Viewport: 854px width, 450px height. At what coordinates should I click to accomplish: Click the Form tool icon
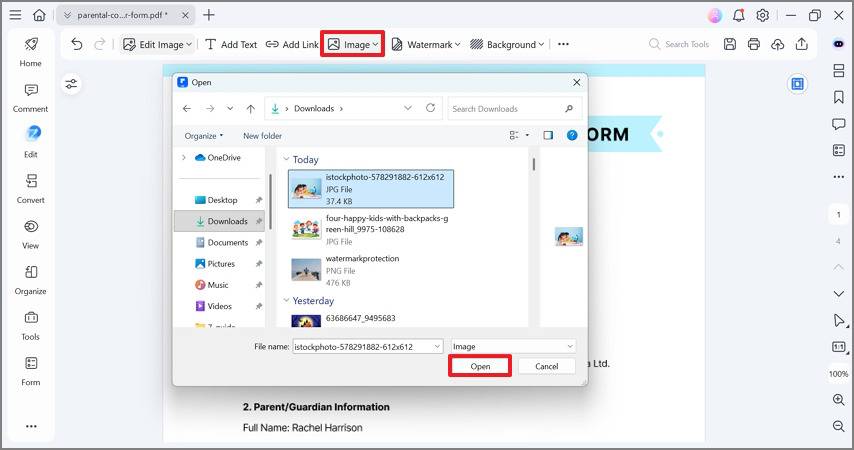30,371
